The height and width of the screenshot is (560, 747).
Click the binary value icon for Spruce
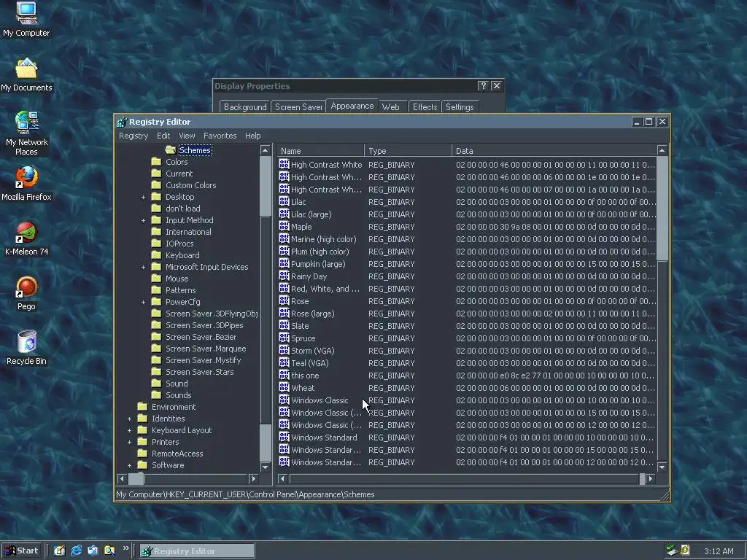284,338
